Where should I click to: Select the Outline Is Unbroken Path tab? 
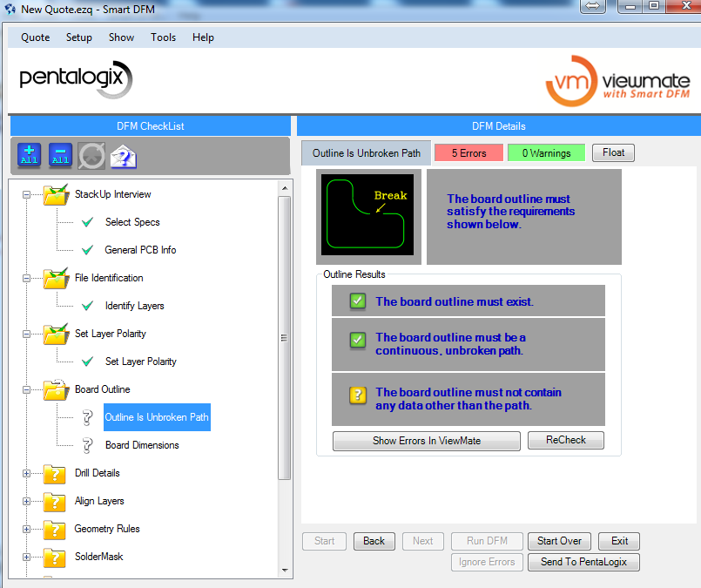click(366, 153)
